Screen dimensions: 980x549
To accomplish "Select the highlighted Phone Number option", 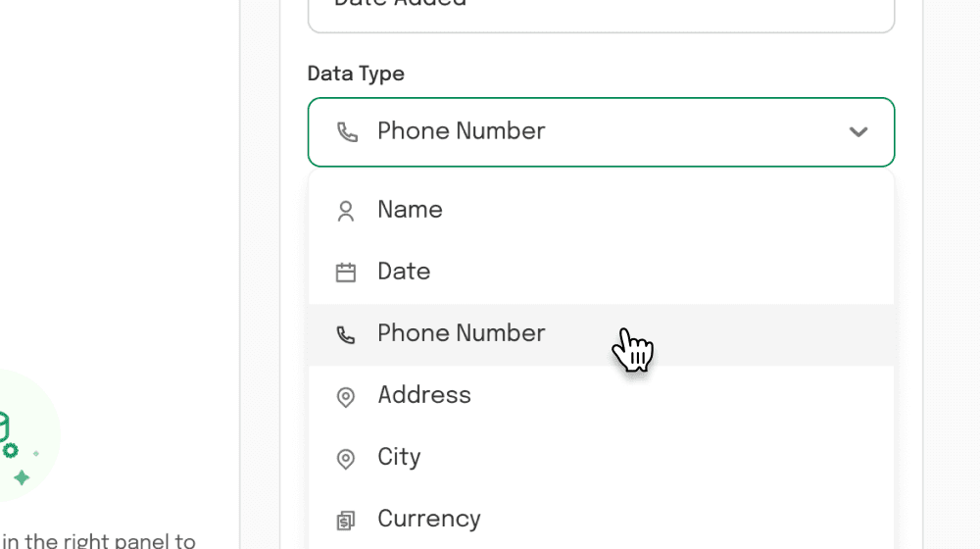I will point(602,334).
